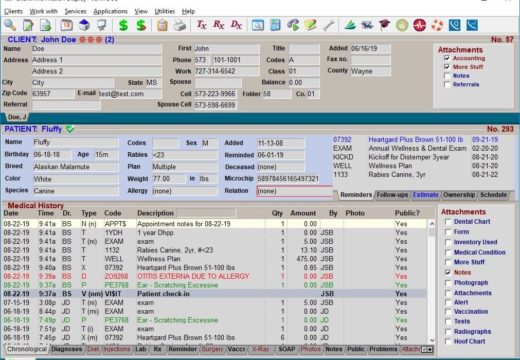Click the document with green arrow icon
Screen dimensions: 520x360
pyautogui.click(x=45, y=25)
